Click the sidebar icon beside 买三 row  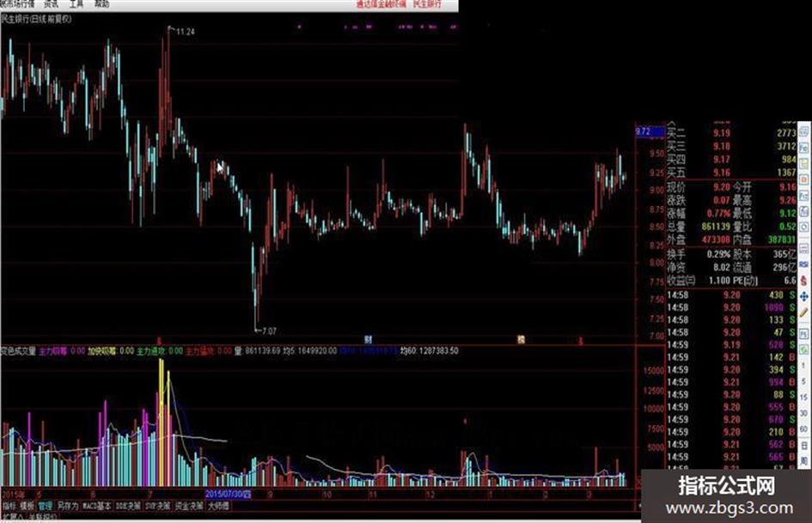[803, 148]
